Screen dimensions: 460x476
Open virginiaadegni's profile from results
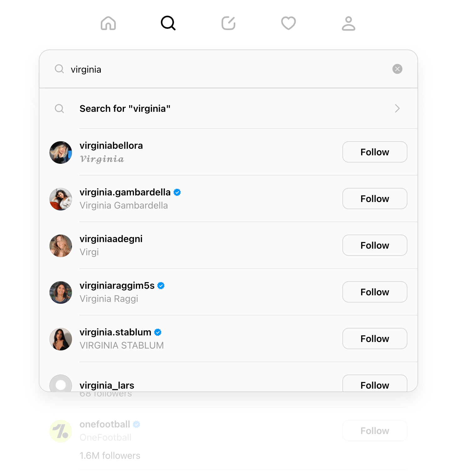(111, 239)
